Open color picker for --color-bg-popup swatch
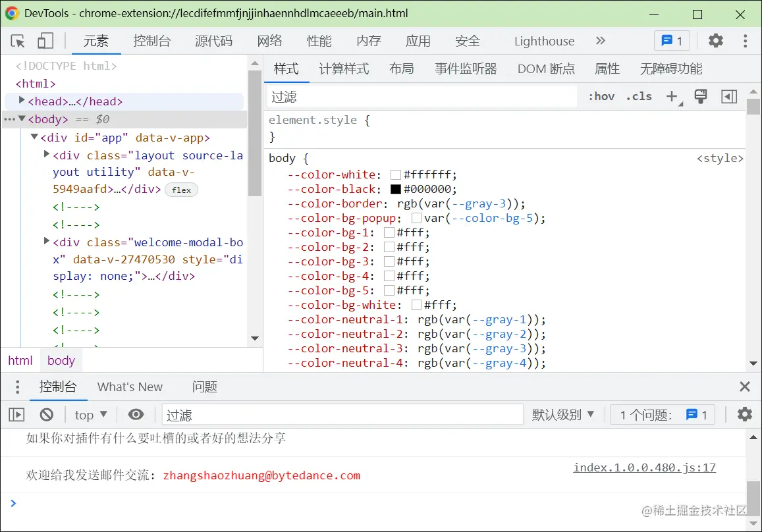This screenshot has height=532, width=762. pos(416,218)
